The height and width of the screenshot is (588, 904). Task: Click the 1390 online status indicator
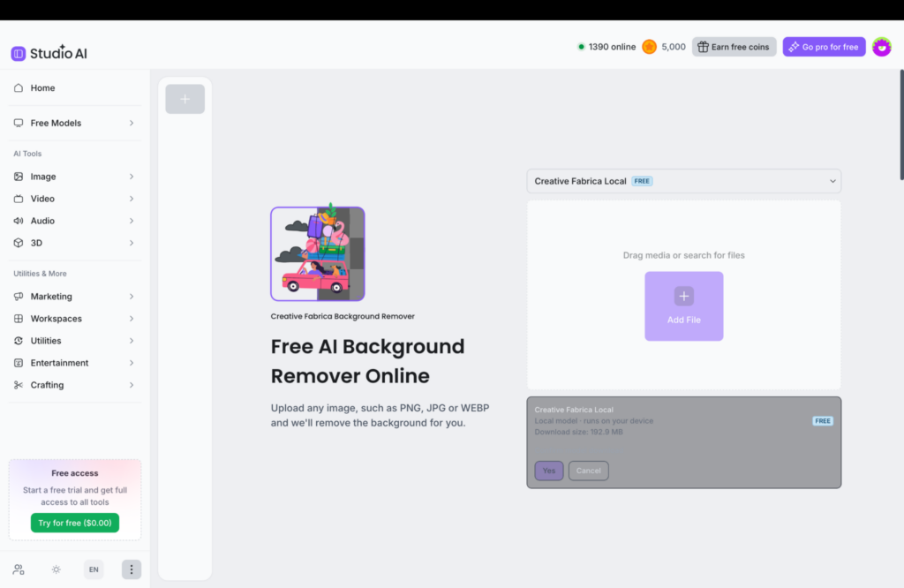coord(606,47)
